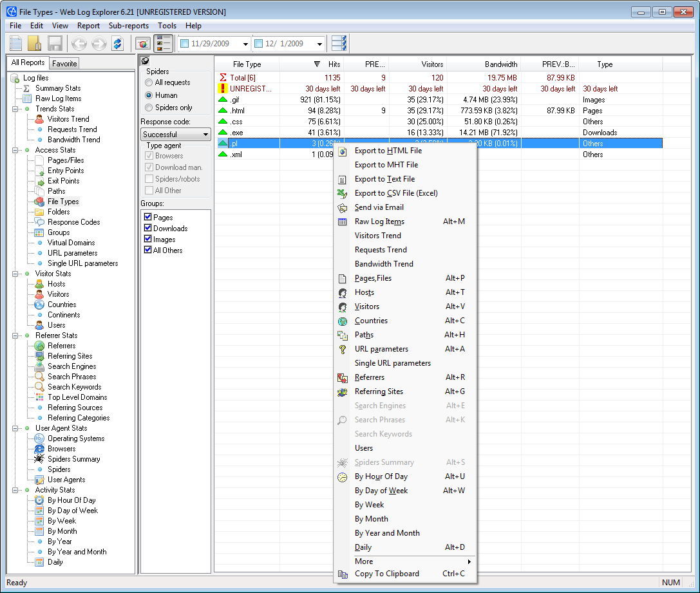The height and width of the screenshot is (593, 700).
Task: Open the end date 12/1/2009 dropdown arrow
Action: tap(319, 44)
